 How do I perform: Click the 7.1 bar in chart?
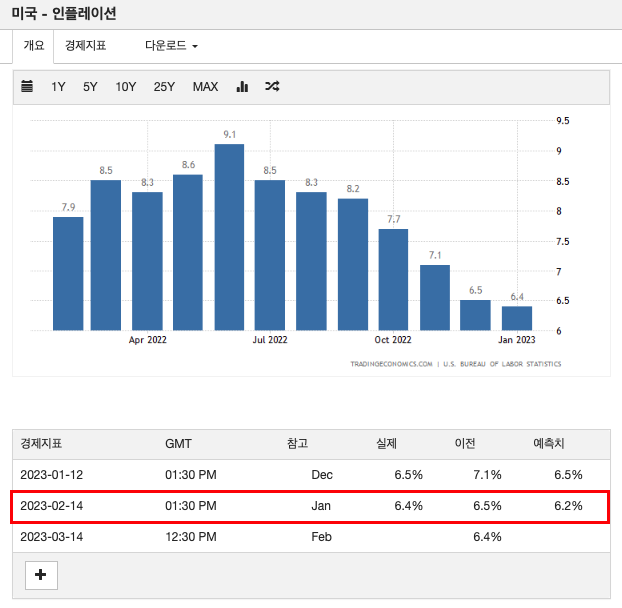pos(435,297)
